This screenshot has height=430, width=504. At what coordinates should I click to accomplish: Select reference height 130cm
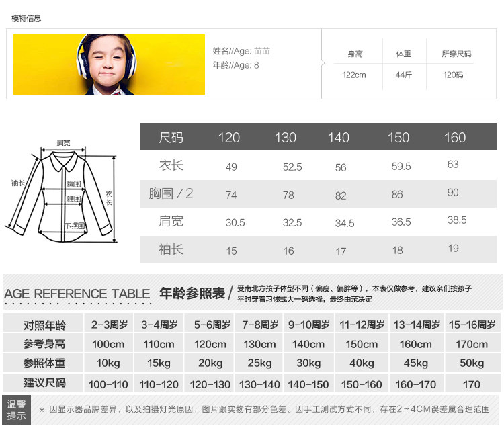[259, 345]
